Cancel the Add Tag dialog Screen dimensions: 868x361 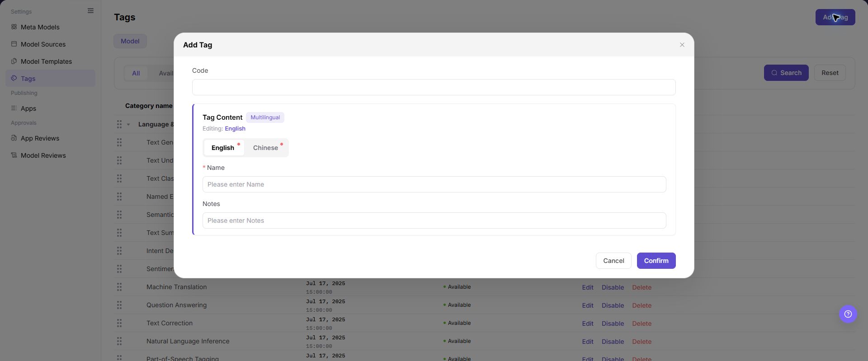pyautogui.click(x=613, y=261)
